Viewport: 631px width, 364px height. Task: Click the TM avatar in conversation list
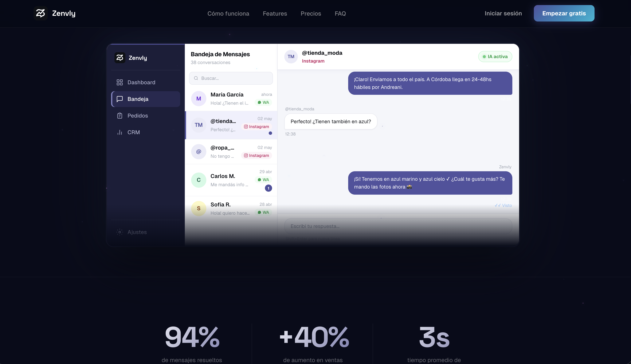pos(199,125)
